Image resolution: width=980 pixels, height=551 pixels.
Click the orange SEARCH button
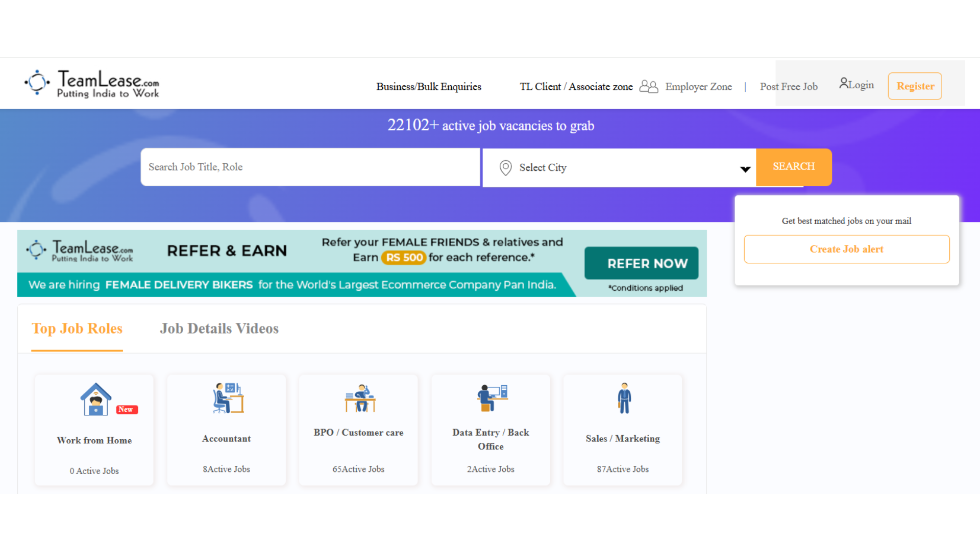(x=794, y=167)
